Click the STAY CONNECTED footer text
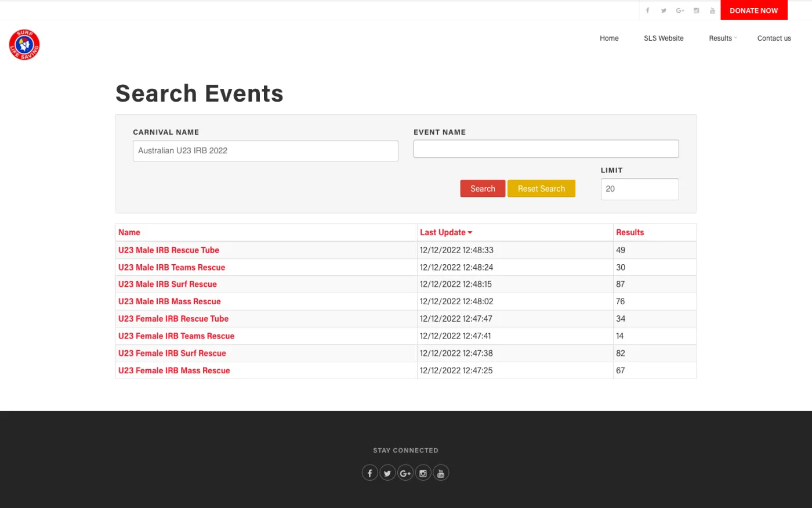812x508 pixels. pyautogui.click(x=405, y=451)
